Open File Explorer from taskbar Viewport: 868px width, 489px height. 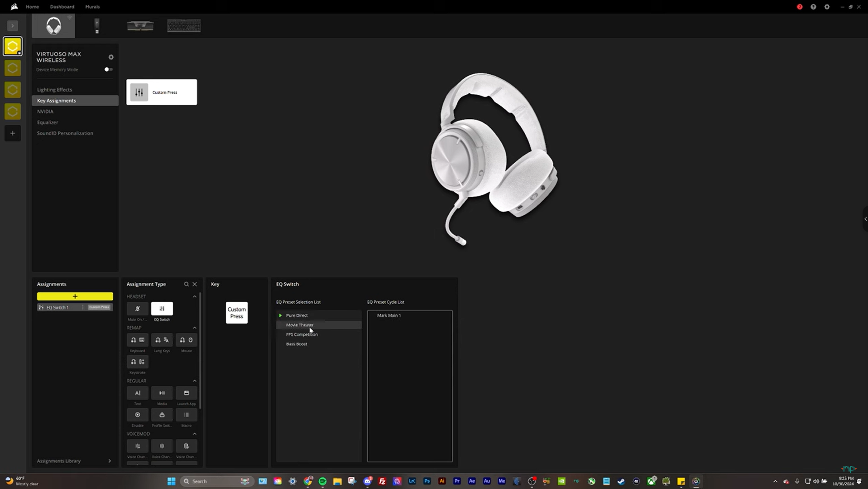click(337, 481)
